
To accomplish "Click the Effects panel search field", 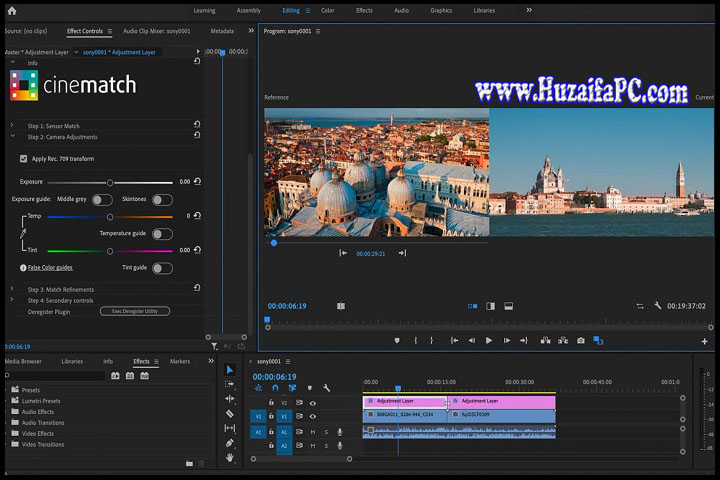I will pos(55,376).
